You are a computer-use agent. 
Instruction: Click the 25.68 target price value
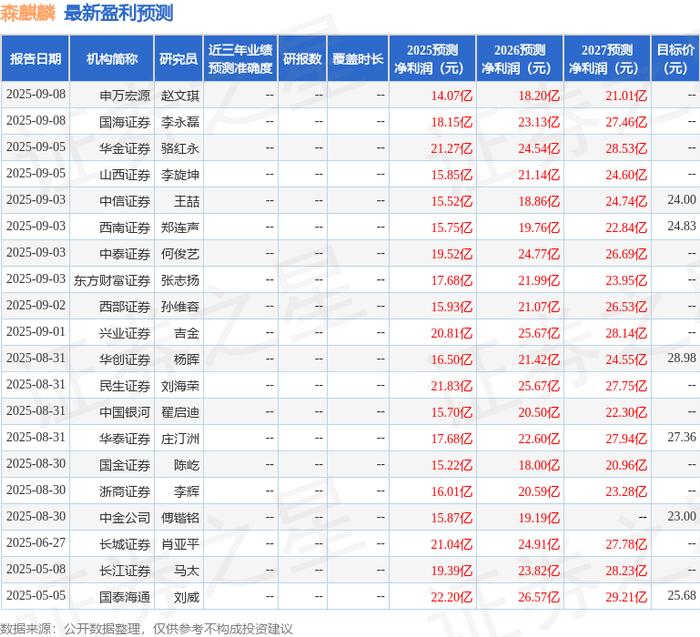point(682,595)
